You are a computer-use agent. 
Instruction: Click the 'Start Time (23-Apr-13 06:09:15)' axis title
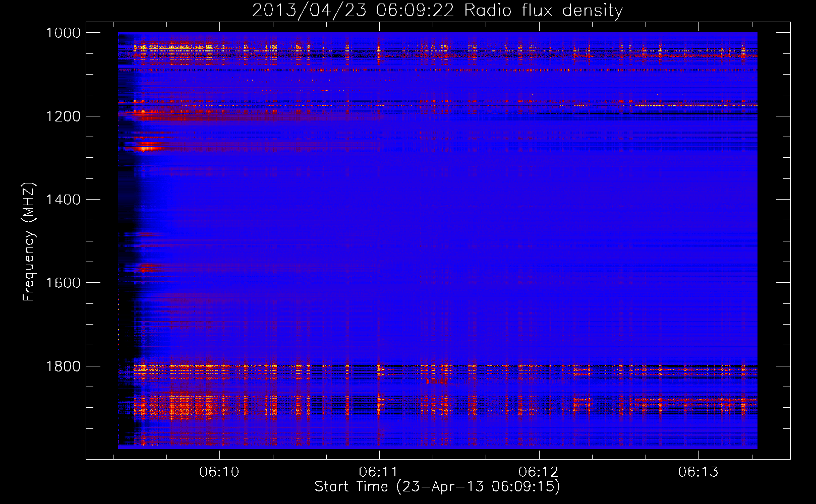pyautogui.click(x=437, y=487)
